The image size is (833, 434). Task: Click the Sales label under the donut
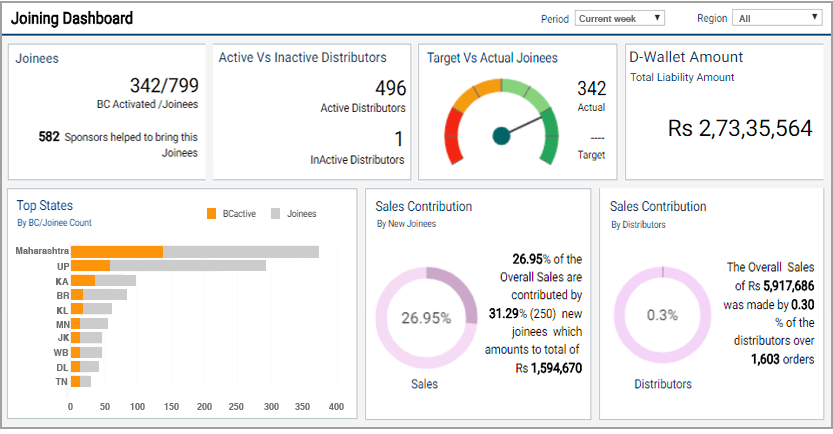[x=424, y=384]
